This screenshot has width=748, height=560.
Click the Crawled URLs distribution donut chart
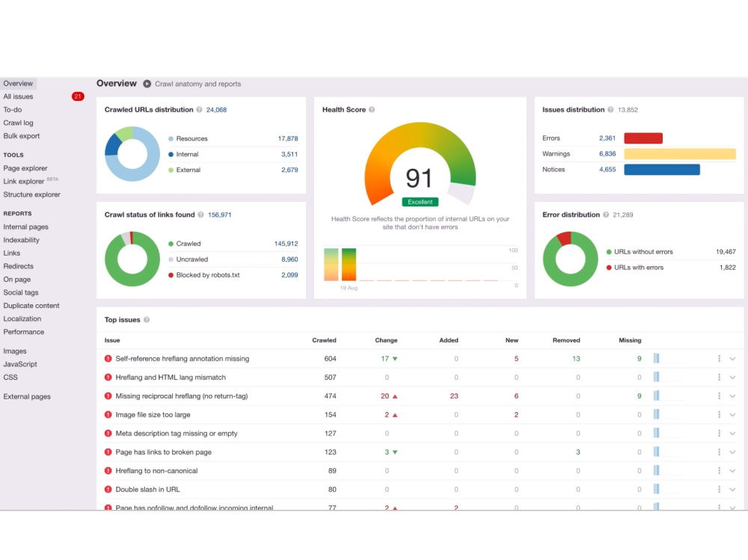click(132, 153)
